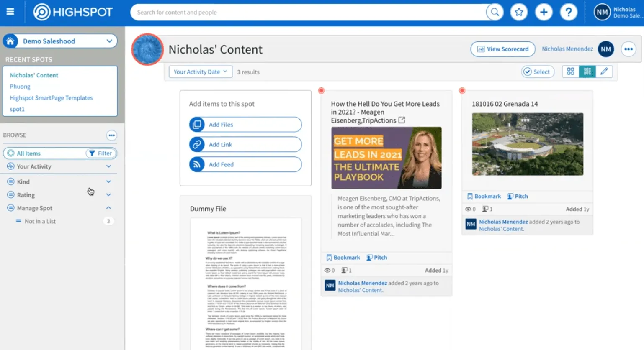Open How the Hell Do You title

385,112
